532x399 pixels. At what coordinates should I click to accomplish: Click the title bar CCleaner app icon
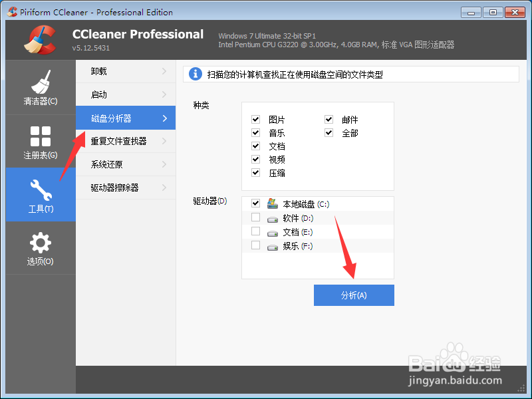pos(12,12)
